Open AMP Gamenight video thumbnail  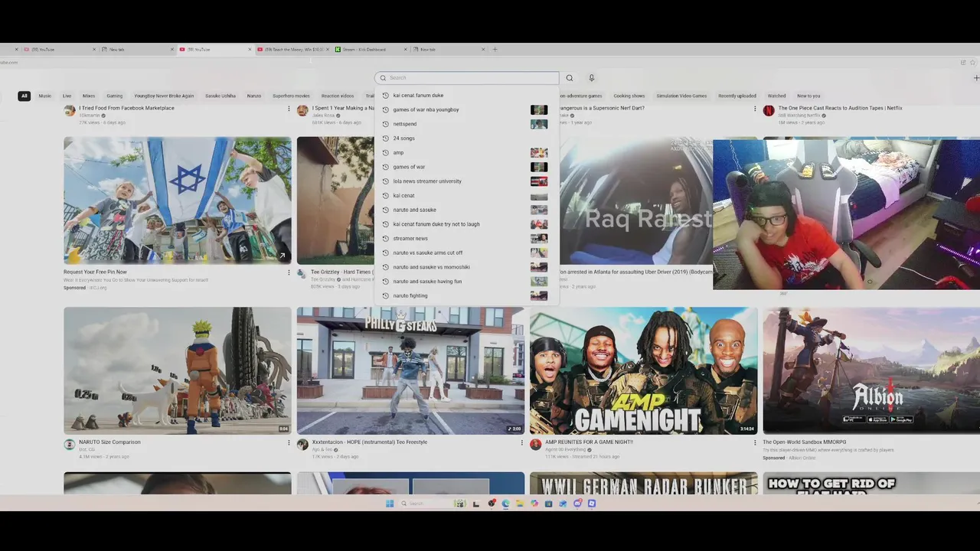[x=643, y=371]
